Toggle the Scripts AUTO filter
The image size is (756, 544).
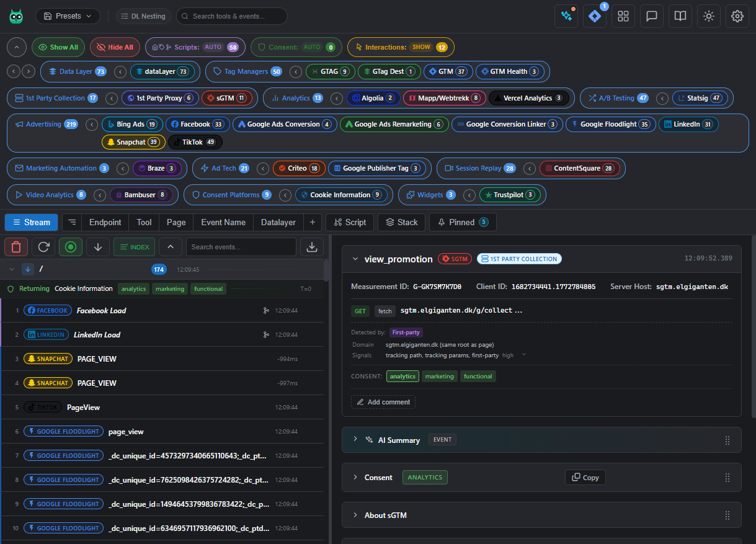pos(195,47)
